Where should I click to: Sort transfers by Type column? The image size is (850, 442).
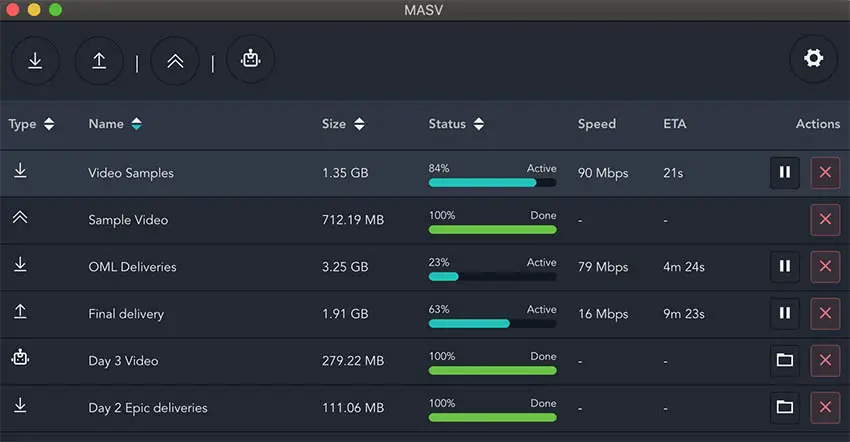click(x=49, y=124)
